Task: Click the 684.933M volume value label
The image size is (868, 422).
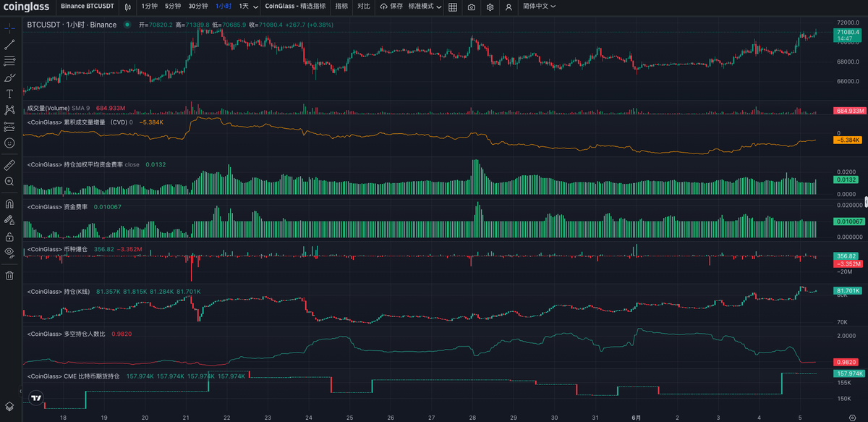Action: tap(850, 111)
